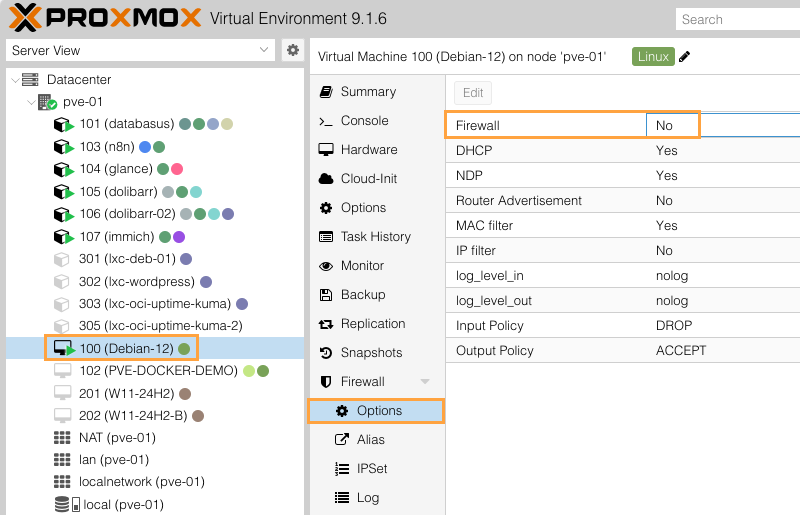800x515 pixels.
Task: Click the purple tag dot on 107 (immich)
Action: (179, 237)
